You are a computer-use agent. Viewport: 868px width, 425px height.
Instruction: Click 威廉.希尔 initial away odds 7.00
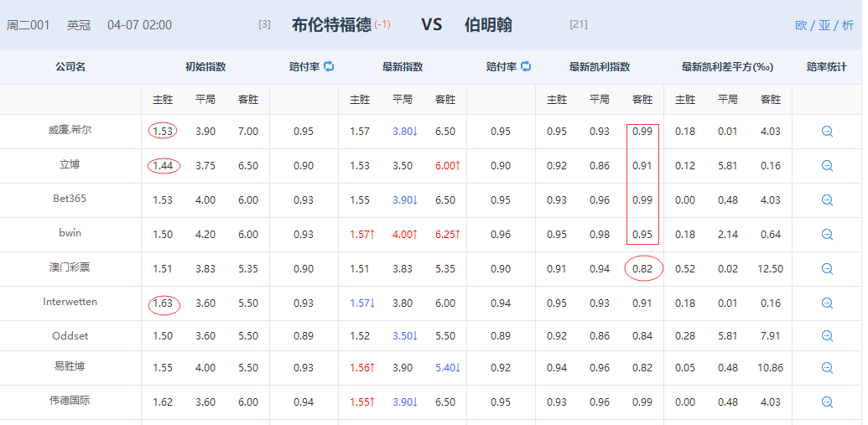click(248, 132)
